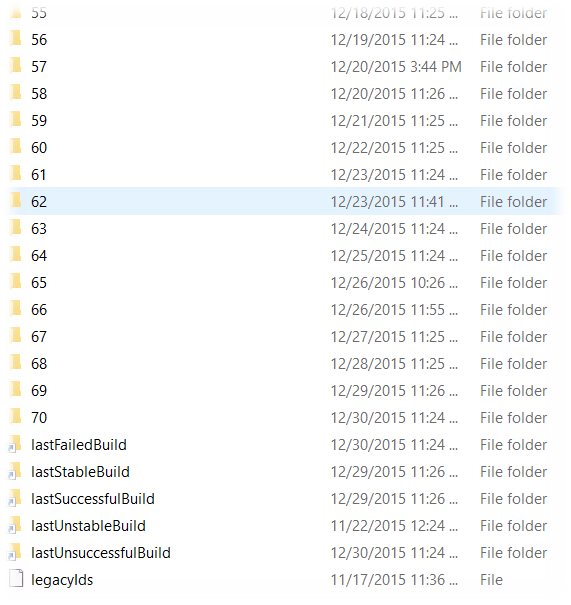
Task: Click the date 12/20/2015 3:44 PM
Action: point(396,67)
